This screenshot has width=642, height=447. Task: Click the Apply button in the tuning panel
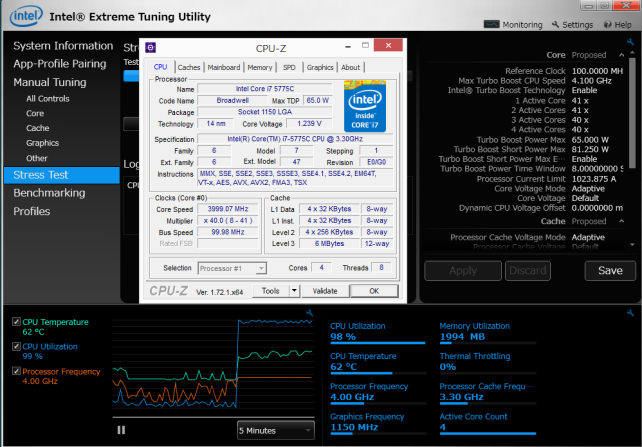(463, 271)
